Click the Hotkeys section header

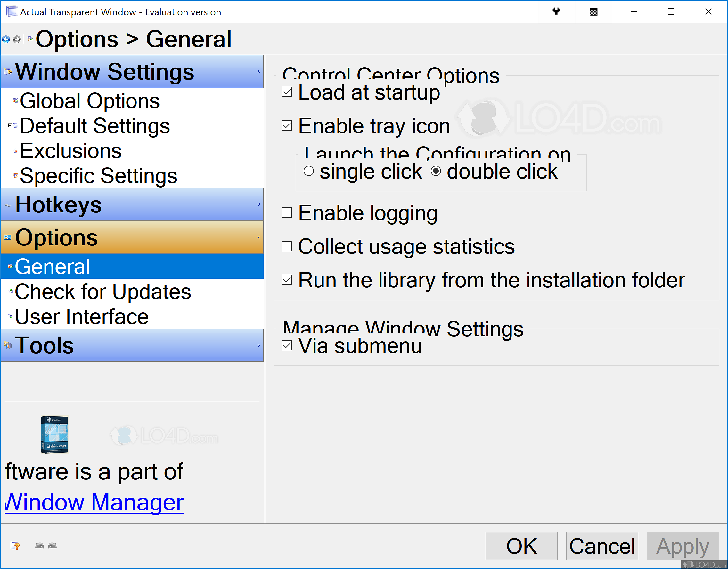[132, 204]
